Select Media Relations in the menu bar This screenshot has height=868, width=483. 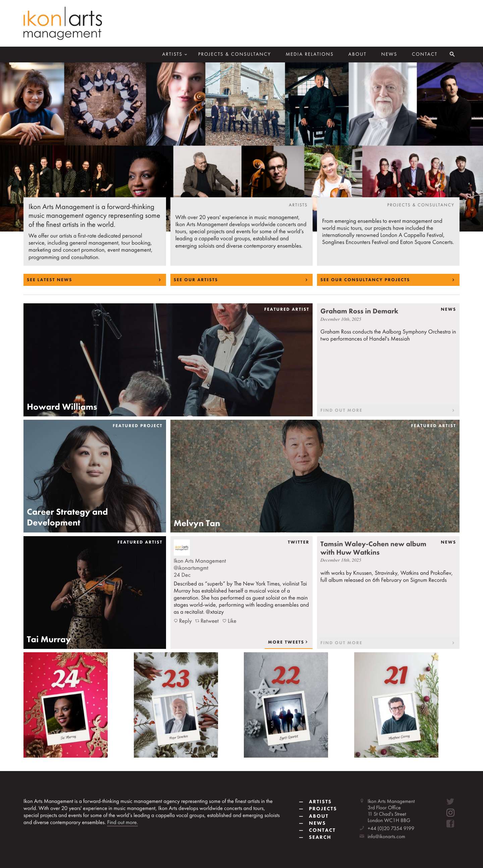[310, 54]
